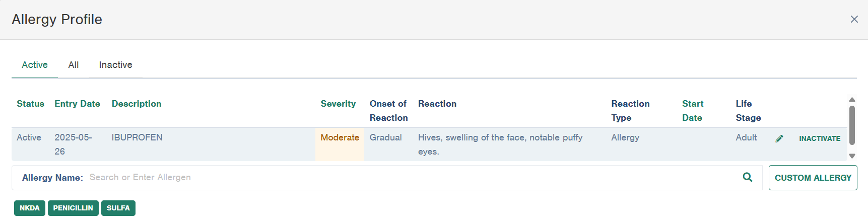Click the Start Date column header
This screenshot has height=223, width=868.
(x=693, y=111)
